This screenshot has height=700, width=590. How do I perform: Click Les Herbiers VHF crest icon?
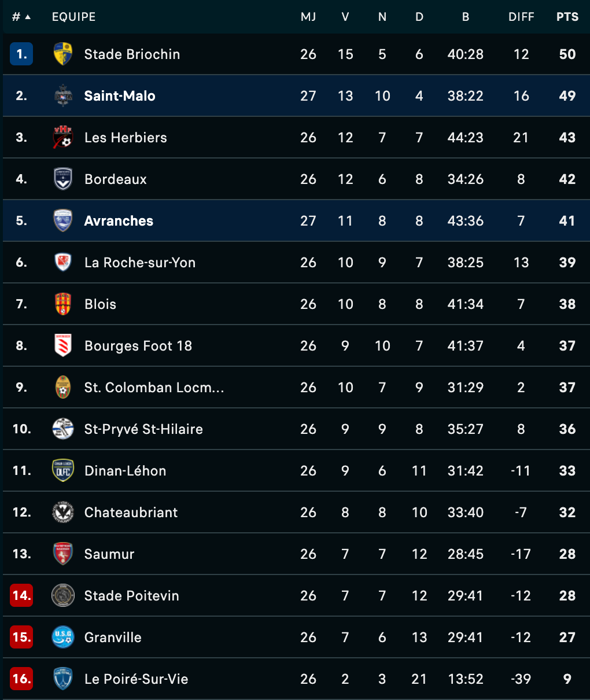click(x=62, y=137)
